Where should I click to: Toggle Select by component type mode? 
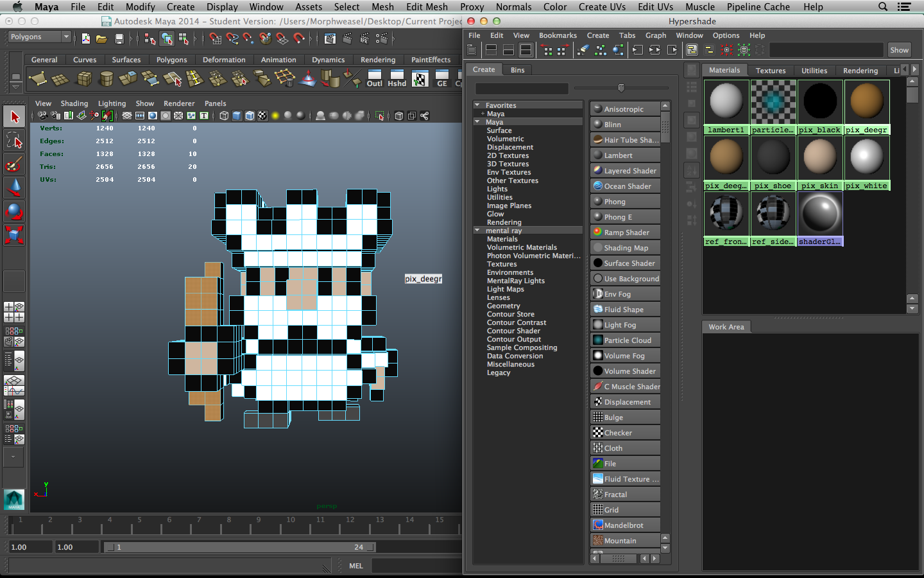[x=184, y=39]
